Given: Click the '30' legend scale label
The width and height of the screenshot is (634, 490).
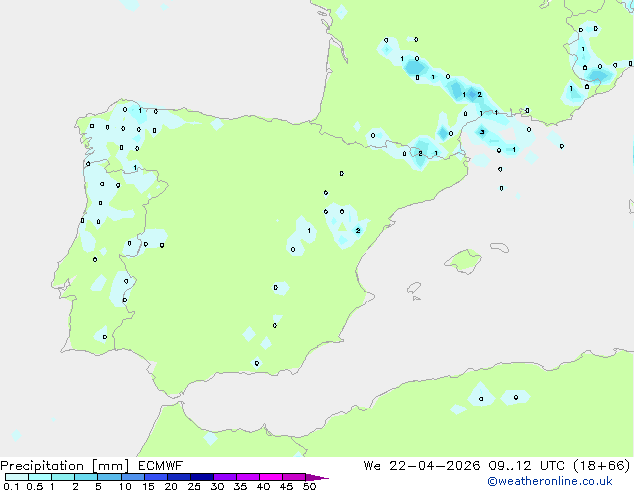Looking at the screenshot, I should tap(217, 486).
